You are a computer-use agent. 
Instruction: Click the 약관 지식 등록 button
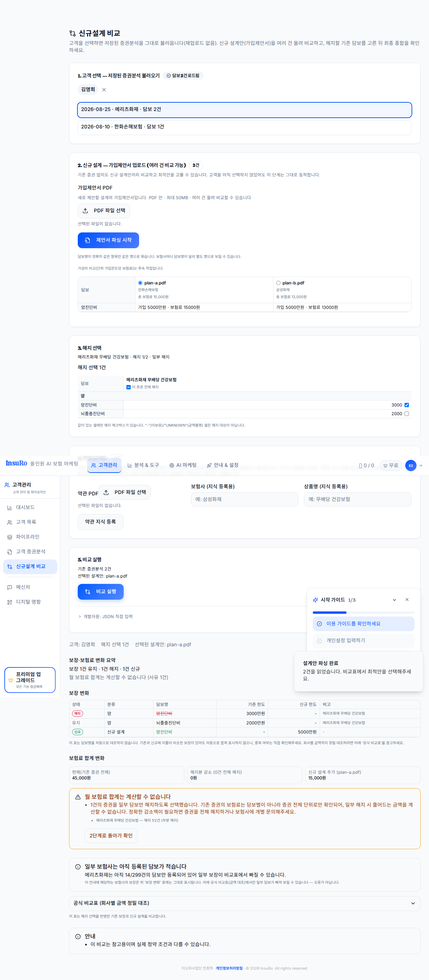[x=101, y=522]
